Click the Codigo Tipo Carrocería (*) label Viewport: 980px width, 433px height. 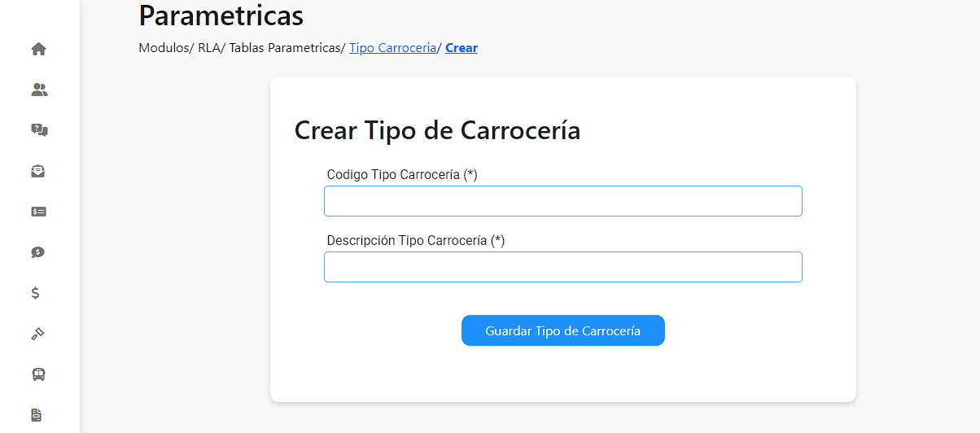pyautogui.click(x=402, y=174)
